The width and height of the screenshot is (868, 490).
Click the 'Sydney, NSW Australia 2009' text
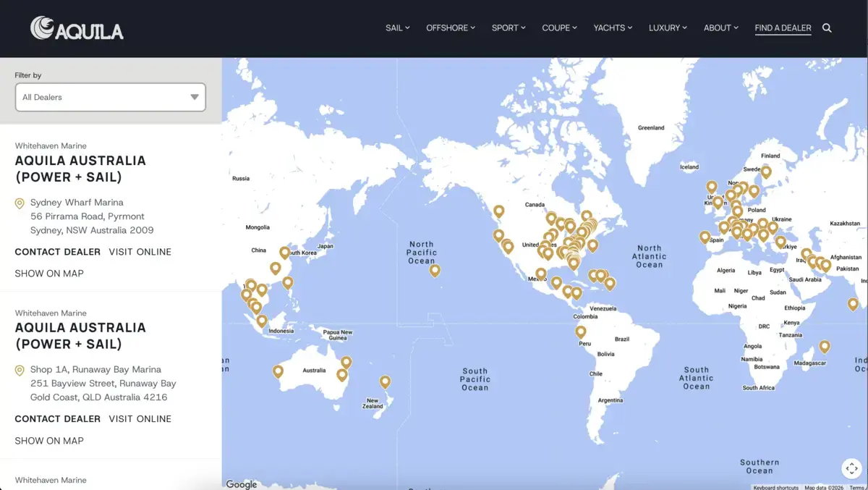92,230
